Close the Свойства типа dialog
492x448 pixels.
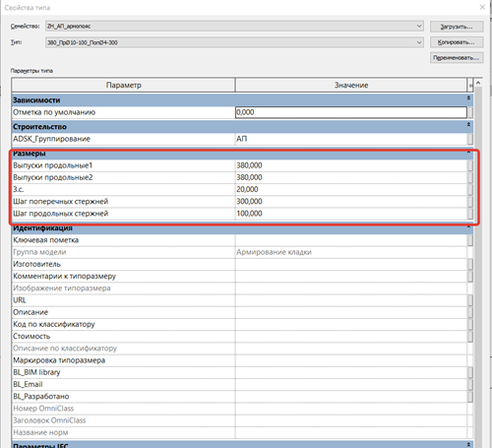pyautogui.click(x=482, y=7)
